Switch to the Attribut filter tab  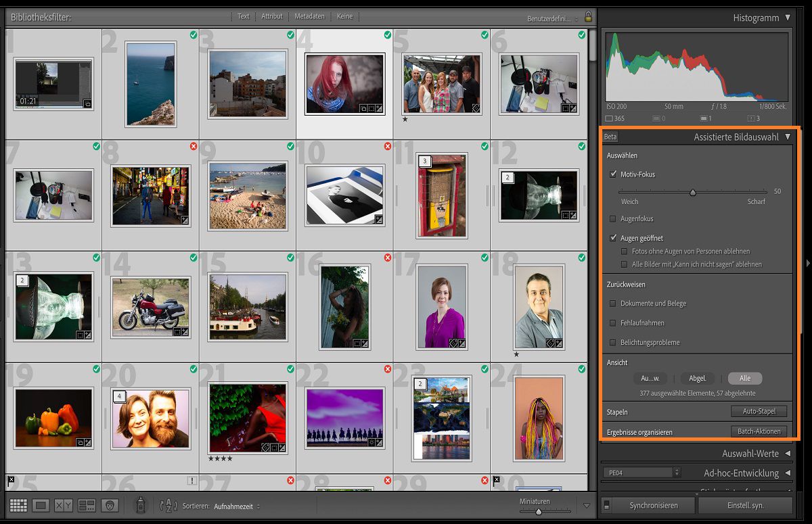click(271, 16)
